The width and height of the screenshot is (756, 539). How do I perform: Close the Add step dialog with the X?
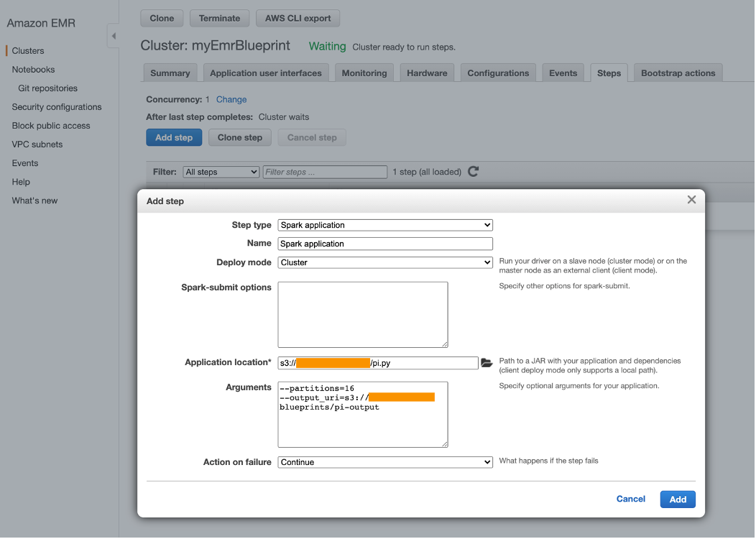(691, 200)
